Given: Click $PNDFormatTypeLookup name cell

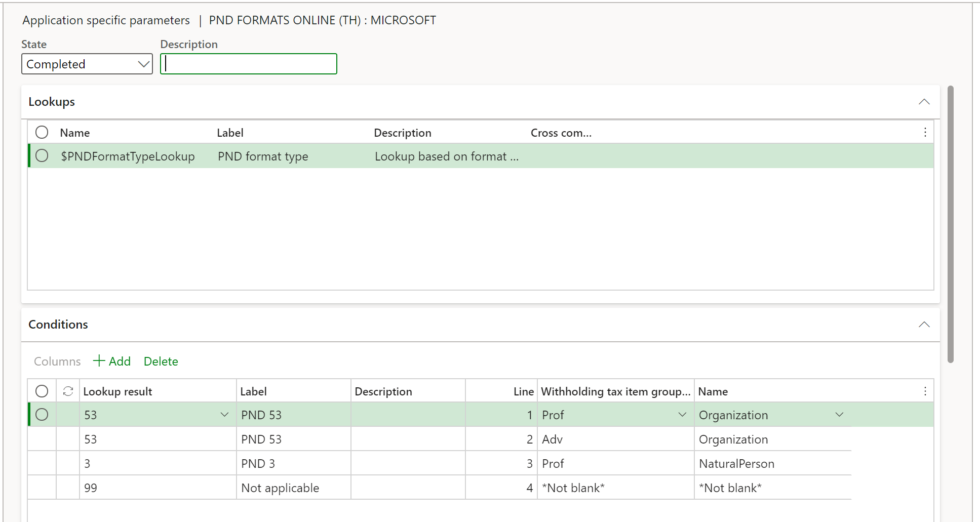Looking at the screenshot, I should (x=128, y=156).
